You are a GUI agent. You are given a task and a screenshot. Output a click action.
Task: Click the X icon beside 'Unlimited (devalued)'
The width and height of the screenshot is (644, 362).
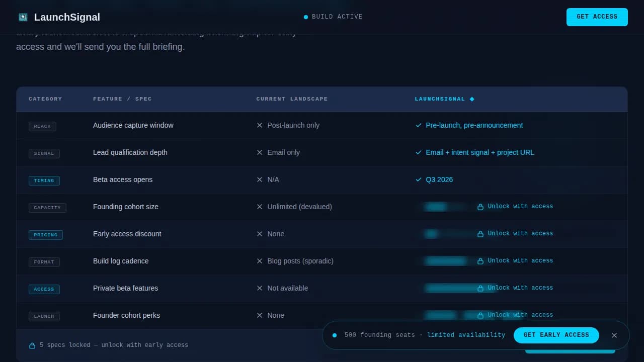pyautogui.click(x=260, y=207)
